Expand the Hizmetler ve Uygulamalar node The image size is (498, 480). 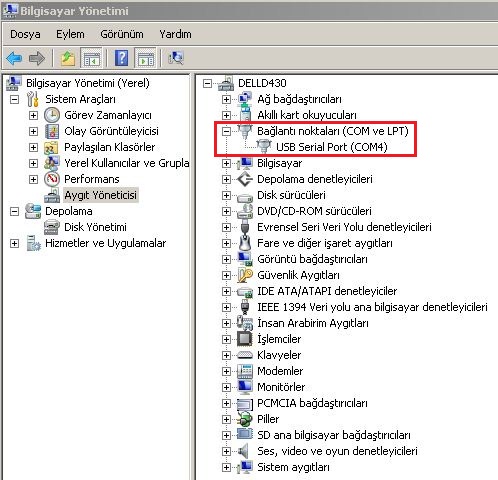pyautogui.click(x=14, y=243)
